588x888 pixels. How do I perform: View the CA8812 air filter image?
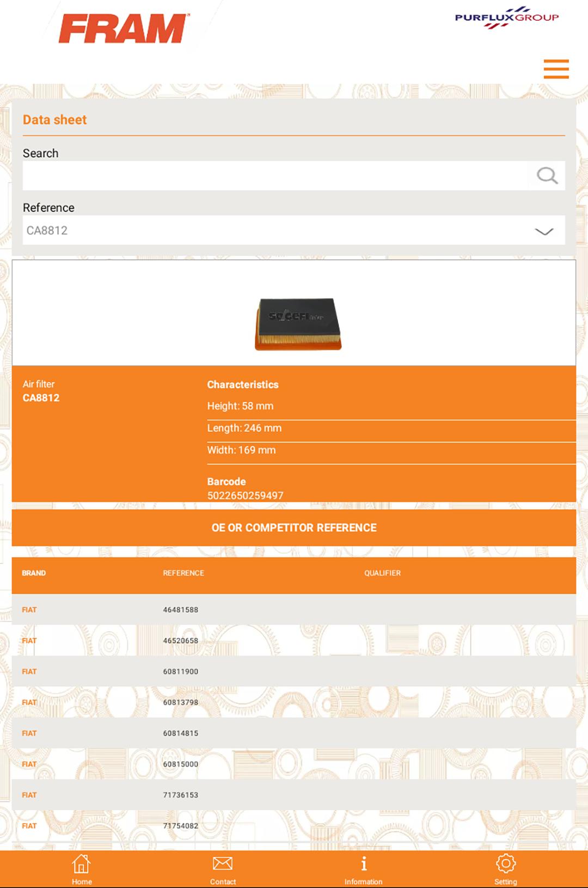(x=298, y=323)
